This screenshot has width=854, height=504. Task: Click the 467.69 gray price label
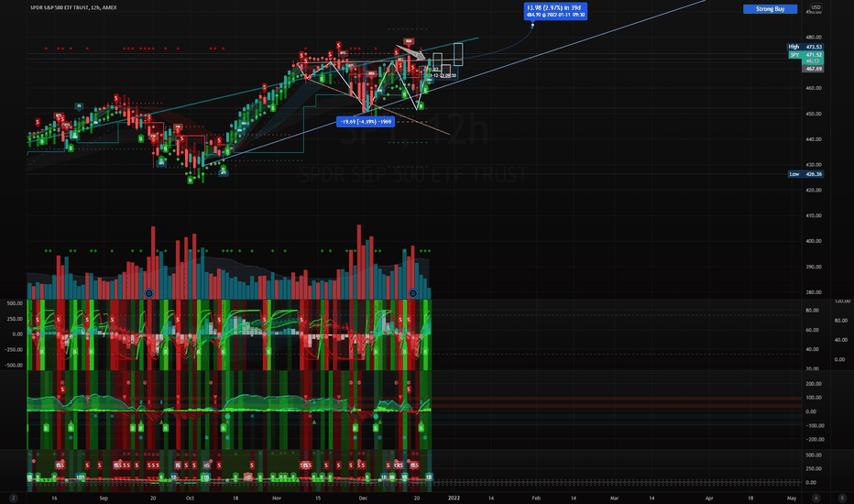[x=813, y=70]
